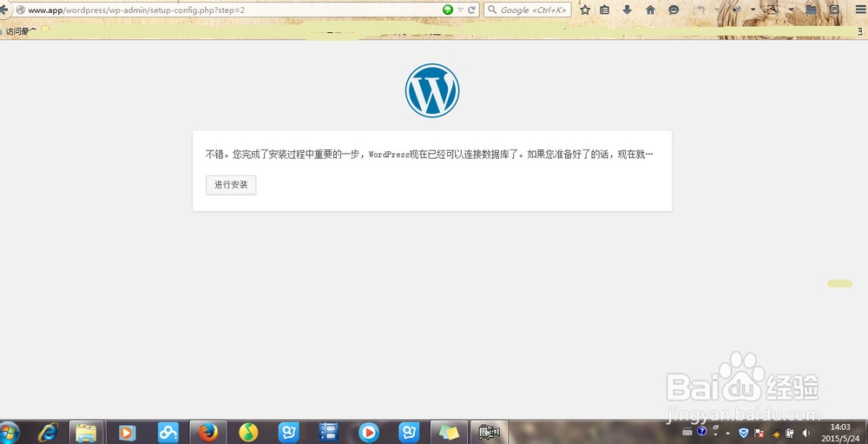868x444 pixels.
Task: Open Windows Explorer from the taskbar
Action: pyautogui.click(x=86, y=433)
